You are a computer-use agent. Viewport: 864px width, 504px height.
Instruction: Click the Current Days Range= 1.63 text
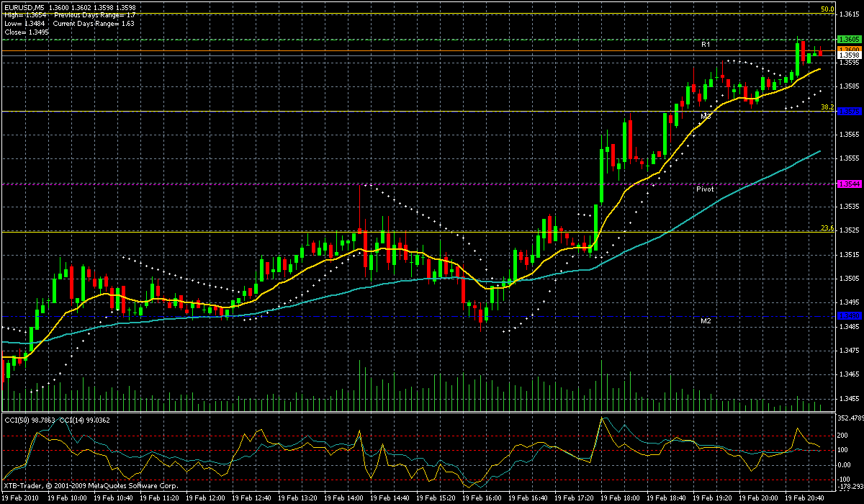click(x=94, y=23)
